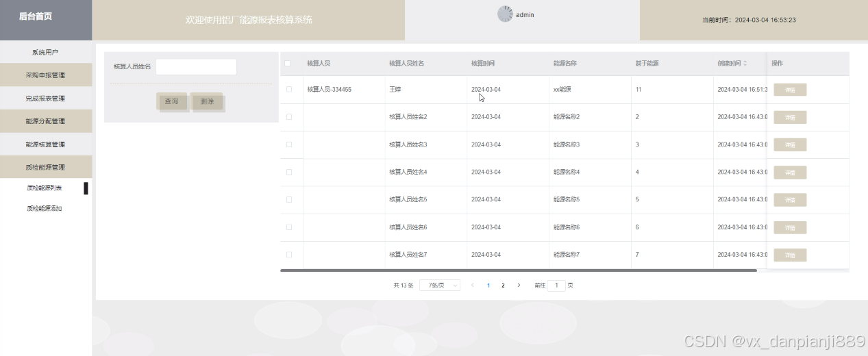Screen dimensions: 868x356
Task: Select page 1 in pagination
Action: (488, 285)
